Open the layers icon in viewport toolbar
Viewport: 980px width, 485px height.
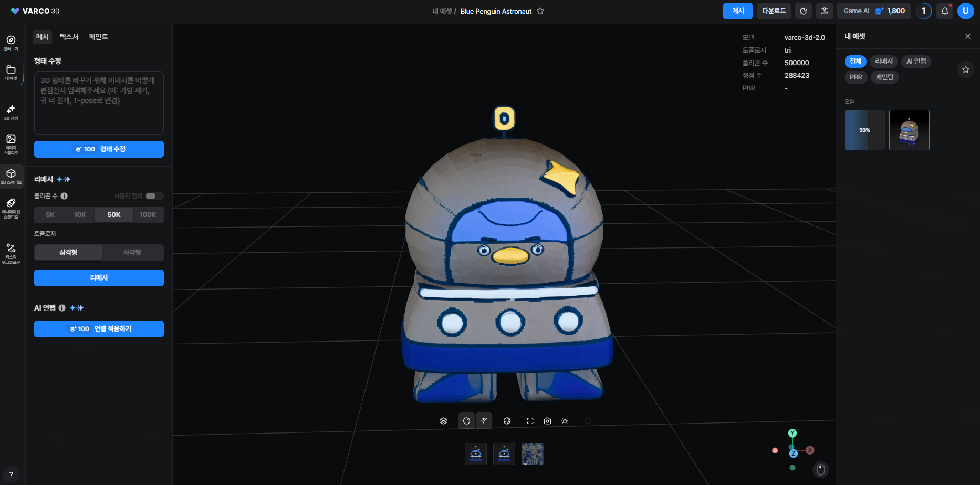(x=443, y=421)
